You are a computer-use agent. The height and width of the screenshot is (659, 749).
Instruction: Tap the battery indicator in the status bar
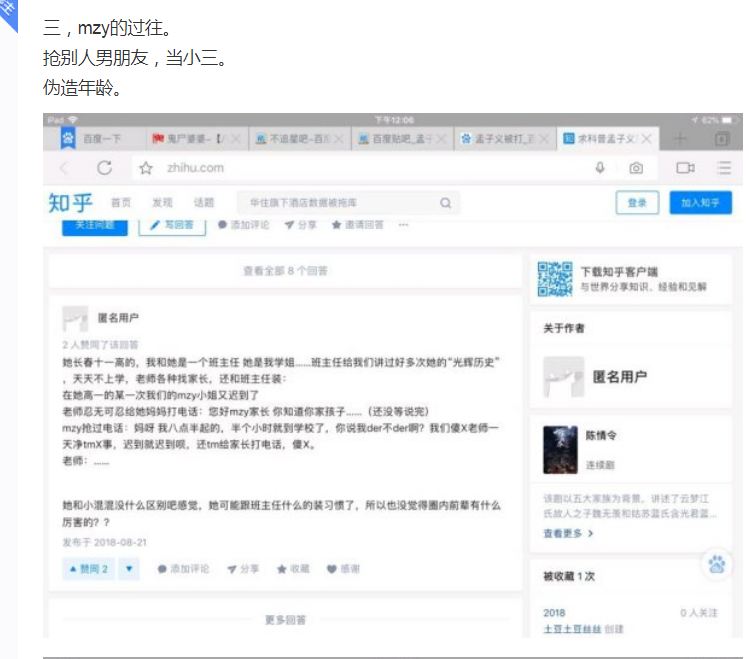click(x=727, y=120)
